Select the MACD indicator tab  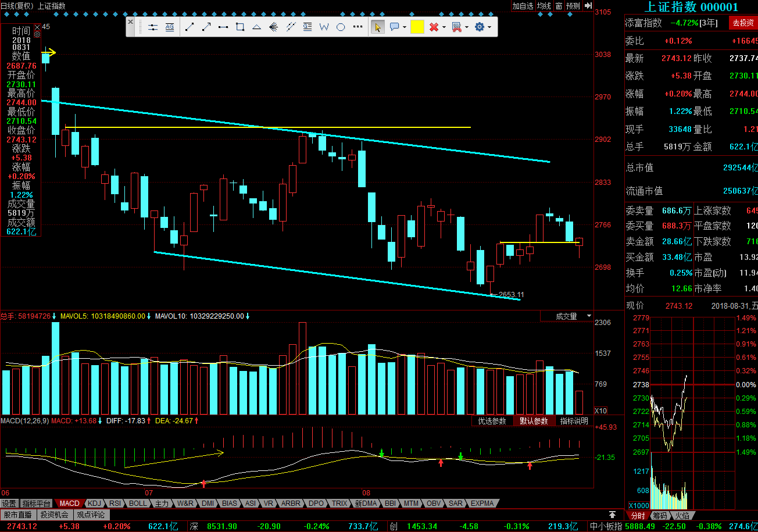pos(69,504)
